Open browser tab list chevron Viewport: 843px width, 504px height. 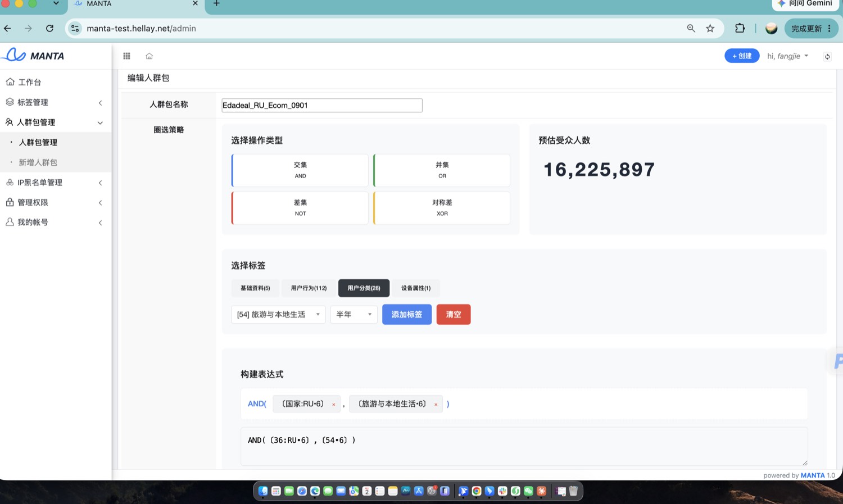click(x=56, y=3)
